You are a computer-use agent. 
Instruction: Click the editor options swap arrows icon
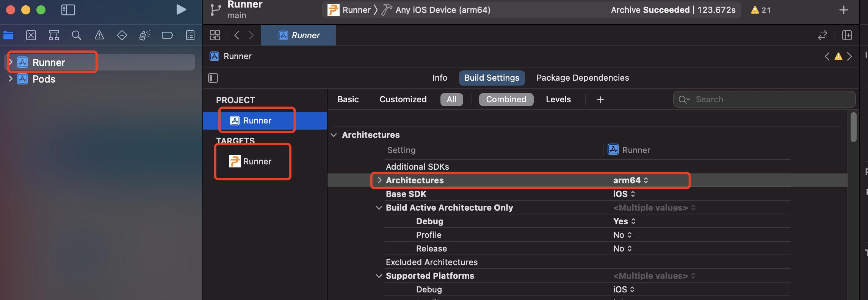tap(822, 35)
